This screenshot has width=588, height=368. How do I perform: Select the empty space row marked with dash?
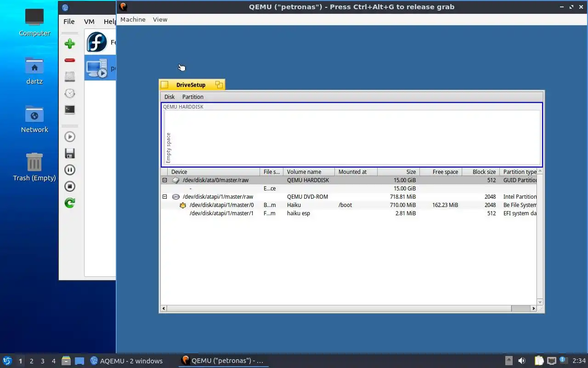(349, 189)
